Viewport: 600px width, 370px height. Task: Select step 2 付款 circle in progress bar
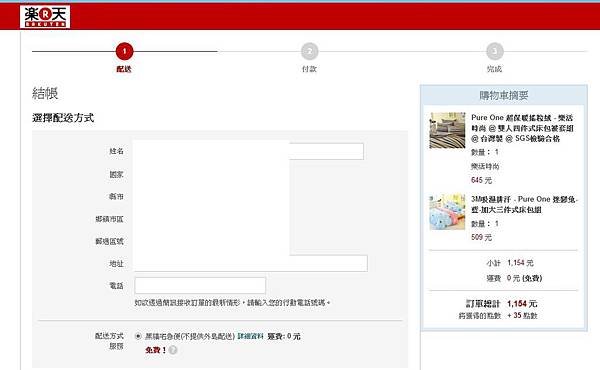click(x=310, y=51)
